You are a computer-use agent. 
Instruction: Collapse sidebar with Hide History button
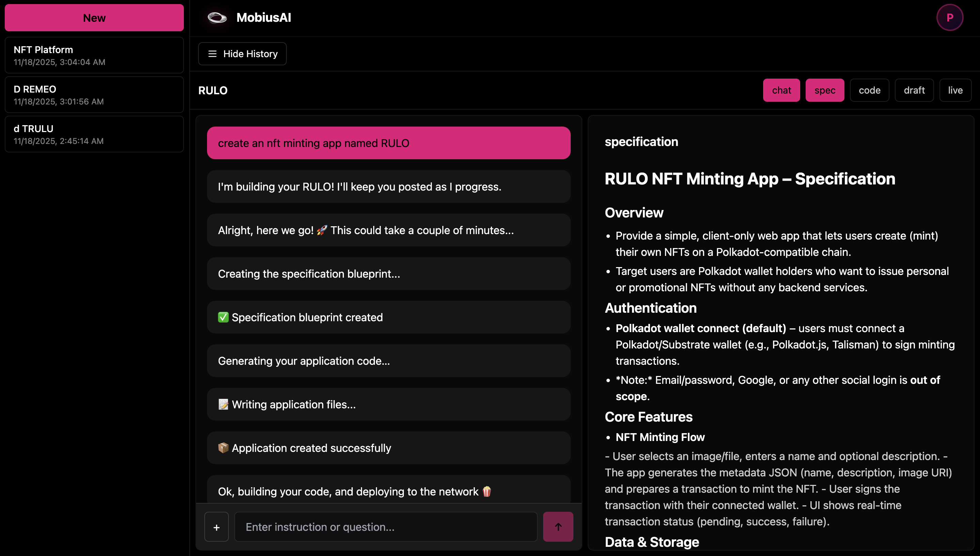[242, 54]
